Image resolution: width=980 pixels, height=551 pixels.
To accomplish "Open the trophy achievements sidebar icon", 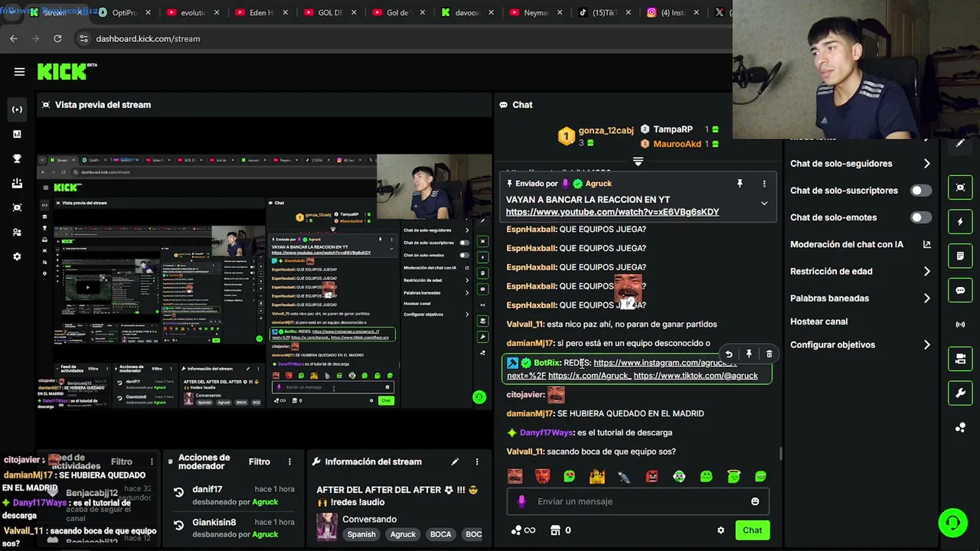I will pyautogui.click(x=17, y=158).
